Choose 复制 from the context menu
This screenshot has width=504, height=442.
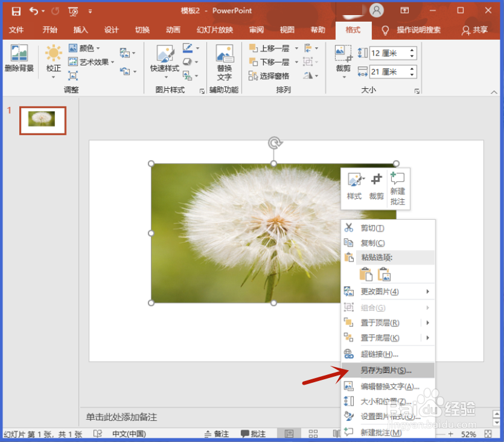[x=388, y=243]
